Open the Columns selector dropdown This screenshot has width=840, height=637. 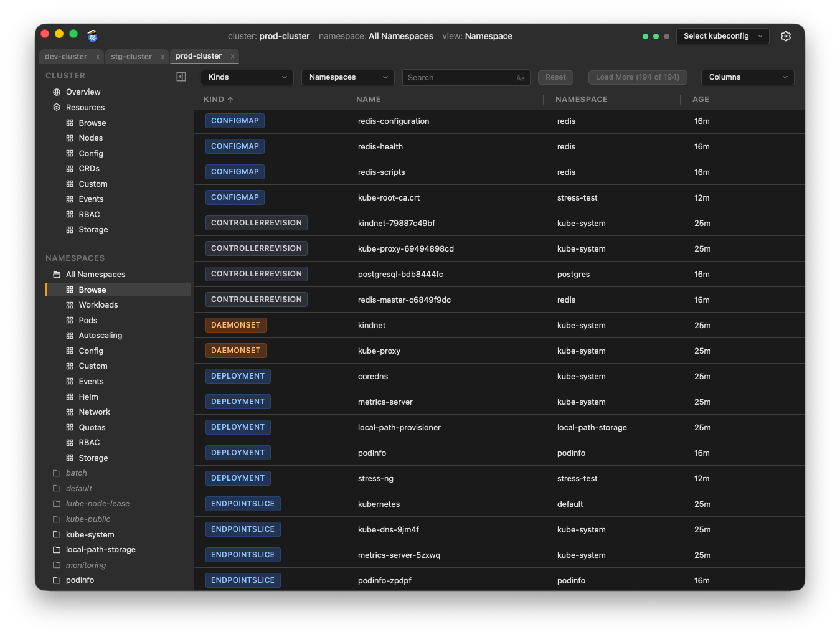[747, 77]
